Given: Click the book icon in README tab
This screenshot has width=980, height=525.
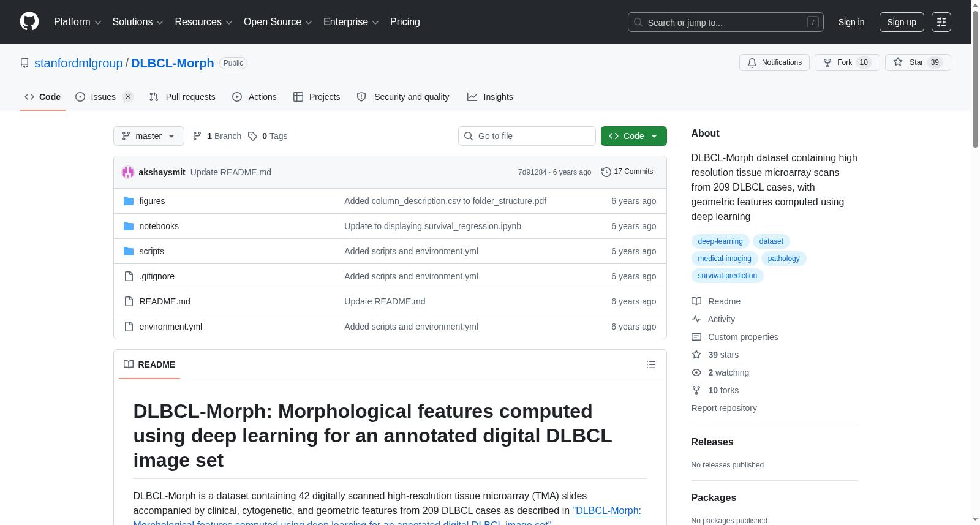Looking at the screenshot, I should coord(129,364).
